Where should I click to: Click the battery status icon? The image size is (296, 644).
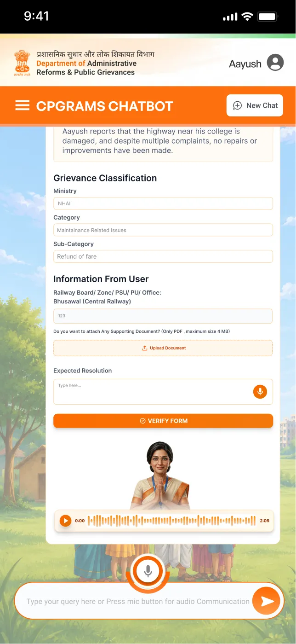(268, 17)
